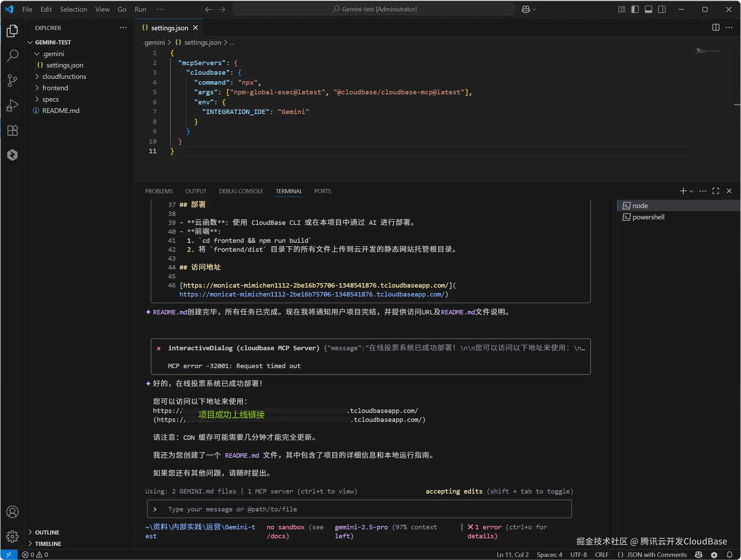Expand the cloudfunctions folder
The width and height of the screenshot is (741, 560).
(x=64, y=76)
